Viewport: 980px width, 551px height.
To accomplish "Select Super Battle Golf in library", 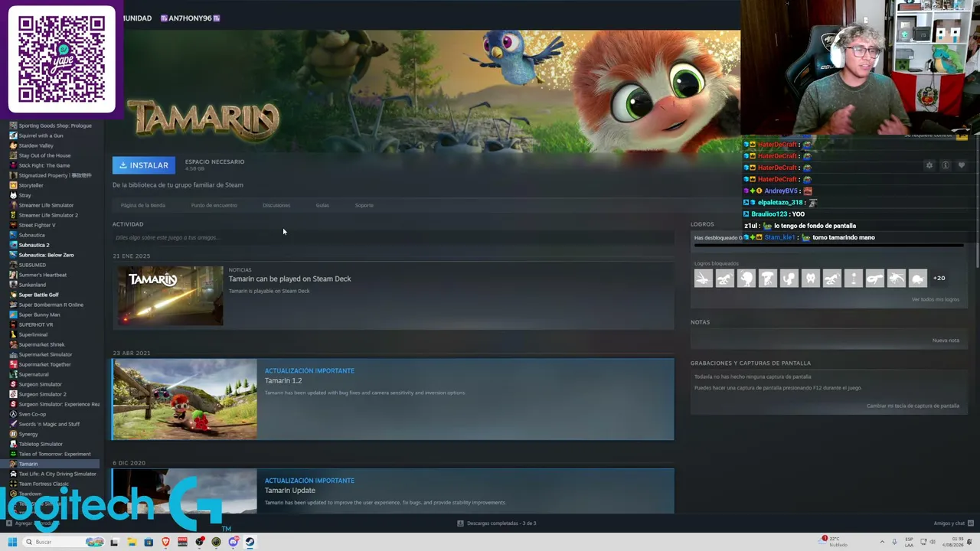I will [38, 295].
